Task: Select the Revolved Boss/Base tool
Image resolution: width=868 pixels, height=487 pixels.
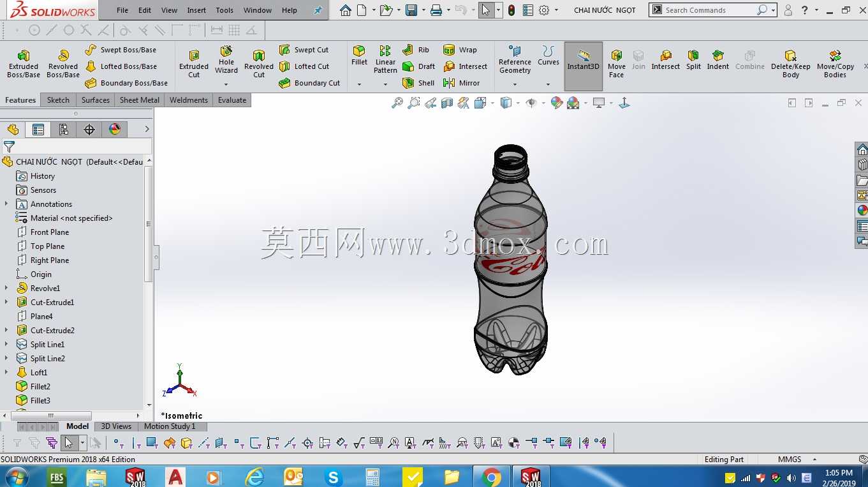Action: 63,64
